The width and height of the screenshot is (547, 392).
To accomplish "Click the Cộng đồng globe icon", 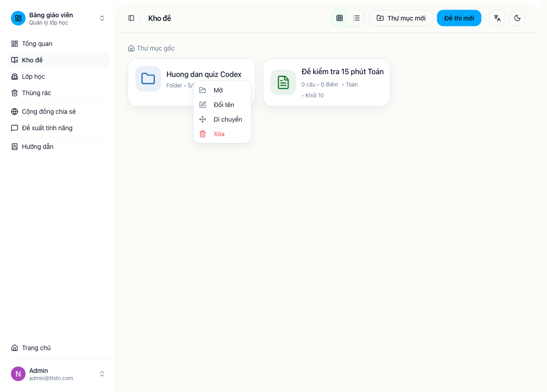I will tap(15, 112).
